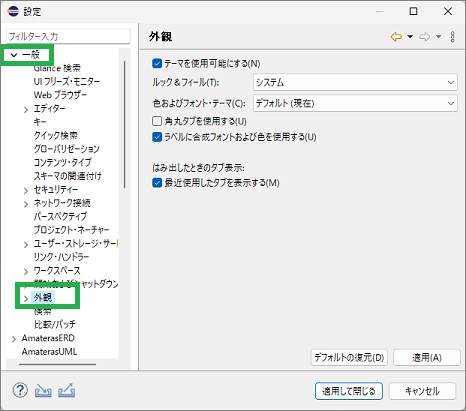Open the three-dot view menu
Viewport: 466px width, 411px height.
coord(452,37)
